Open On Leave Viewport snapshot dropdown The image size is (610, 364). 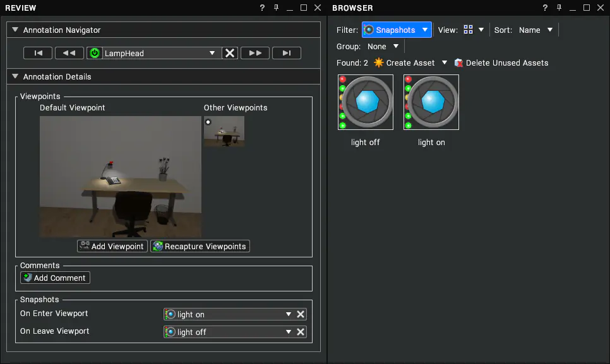click(x=289, y=332)
